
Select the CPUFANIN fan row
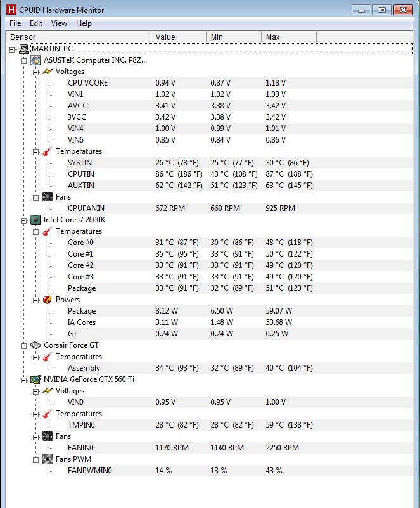click(x=239, y=208)
